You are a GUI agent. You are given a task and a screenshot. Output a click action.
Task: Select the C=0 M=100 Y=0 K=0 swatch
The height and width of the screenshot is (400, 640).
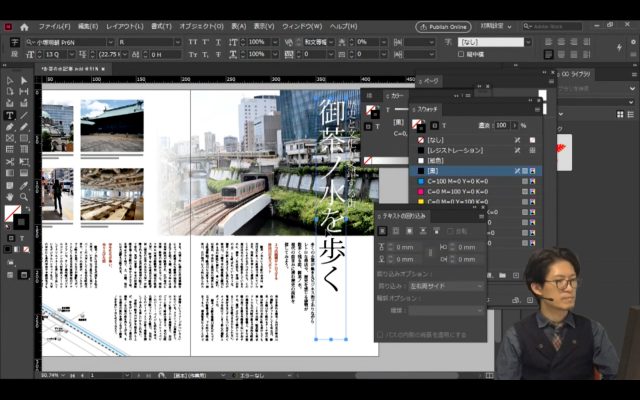pyautogui.click(x=476, y=191)
